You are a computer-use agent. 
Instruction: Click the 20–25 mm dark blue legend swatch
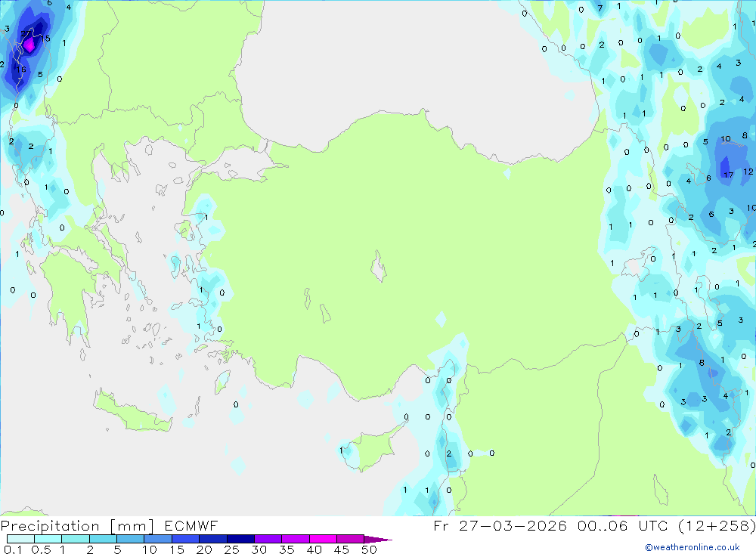[212, 539]
